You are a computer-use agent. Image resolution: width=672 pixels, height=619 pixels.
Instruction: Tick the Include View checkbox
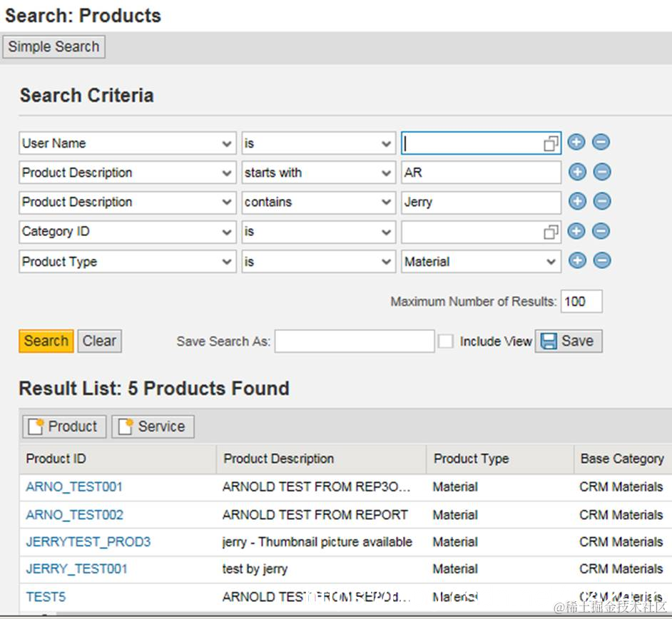pyautogui.click(x=446, y=341)
